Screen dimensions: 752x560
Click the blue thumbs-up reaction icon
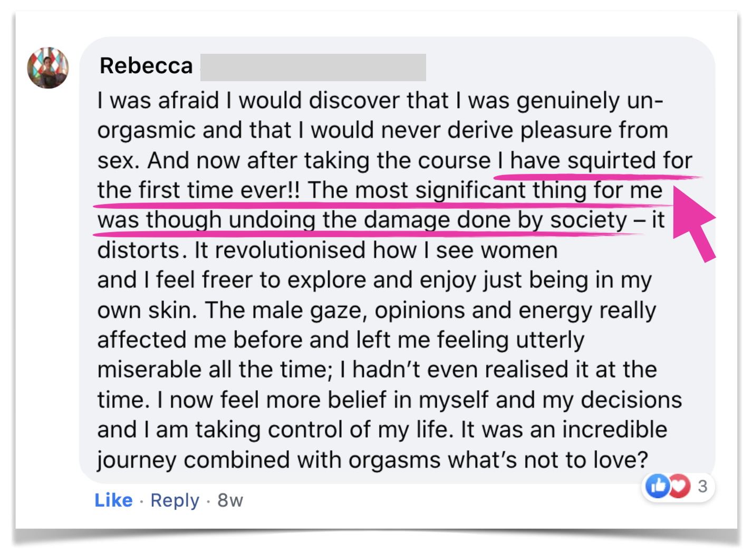click(x=658, y=486)
